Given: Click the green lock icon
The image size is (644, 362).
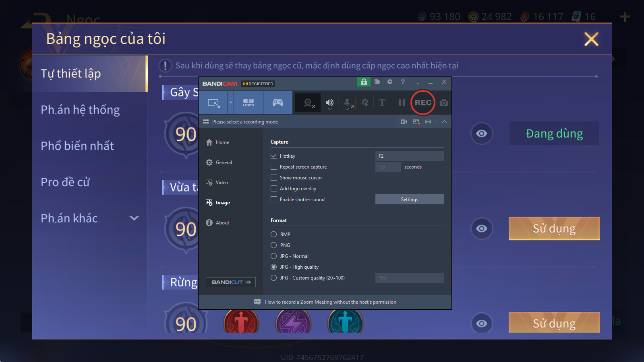Looking at the screenshot, I should click(364, 82).
